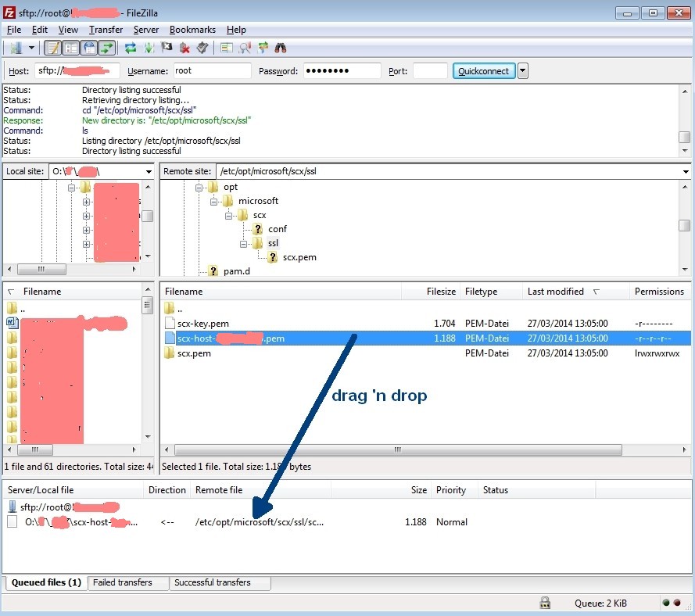This screenshot has height=616, width=695.
Task: Open the Bookmarks menu
Action: (192, 30)
